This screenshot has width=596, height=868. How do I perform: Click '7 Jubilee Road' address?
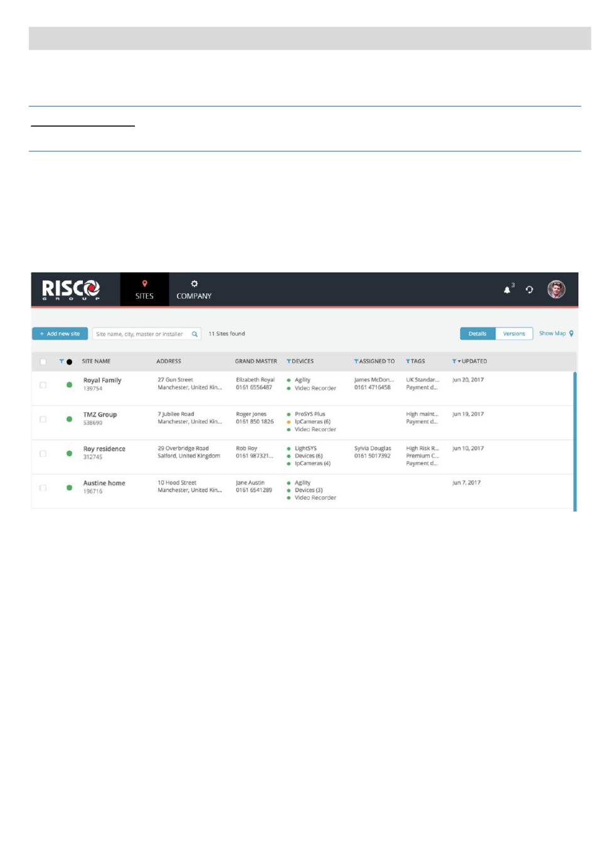point(176,414)
